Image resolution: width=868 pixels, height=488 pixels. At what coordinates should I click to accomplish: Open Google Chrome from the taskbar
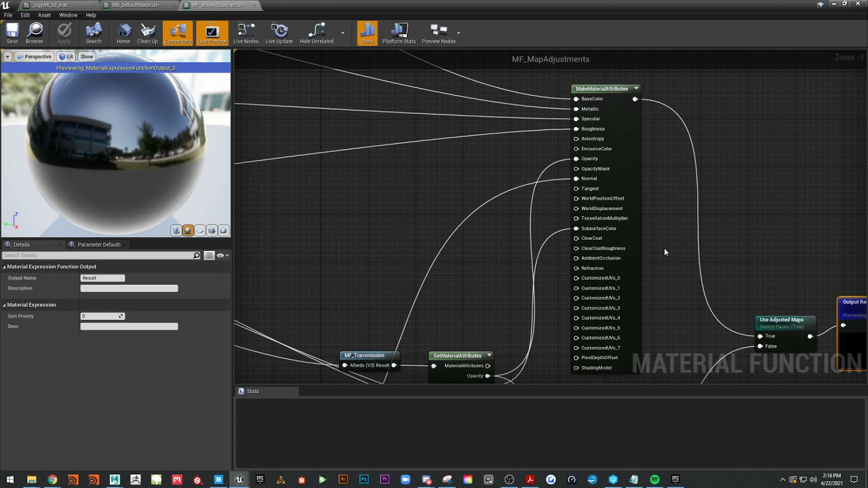[52, 480]
